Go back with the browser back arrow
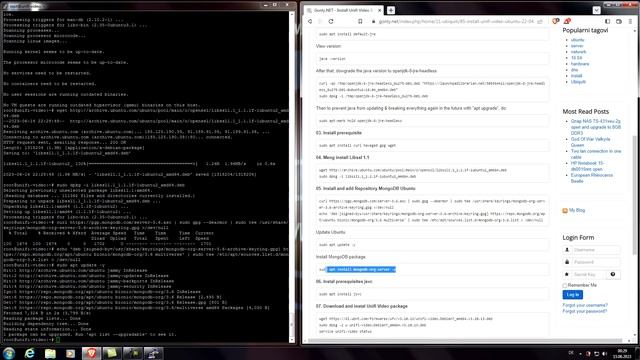Image resolution: width=640 pixels, height=360 pixels. pos(310,21)
